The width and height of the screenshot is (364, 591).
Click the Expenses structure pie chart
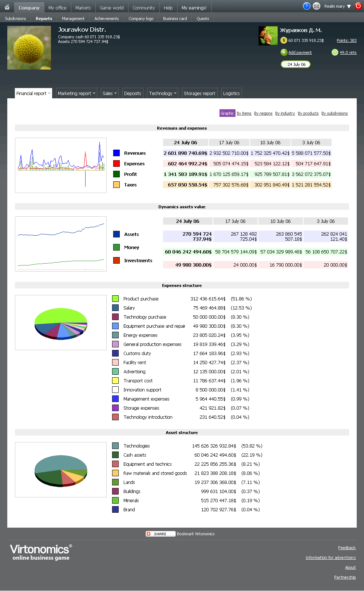61,323
